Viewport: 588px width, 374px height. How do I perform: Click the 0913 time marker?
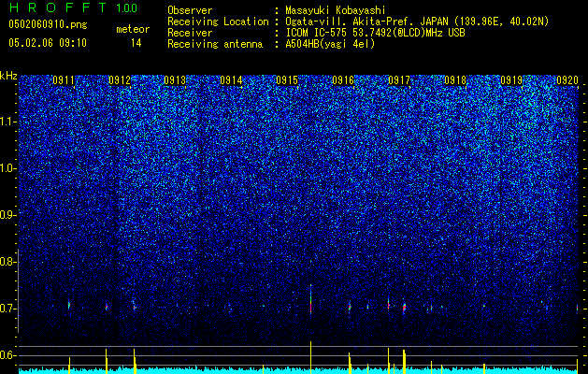click(175, 80)
